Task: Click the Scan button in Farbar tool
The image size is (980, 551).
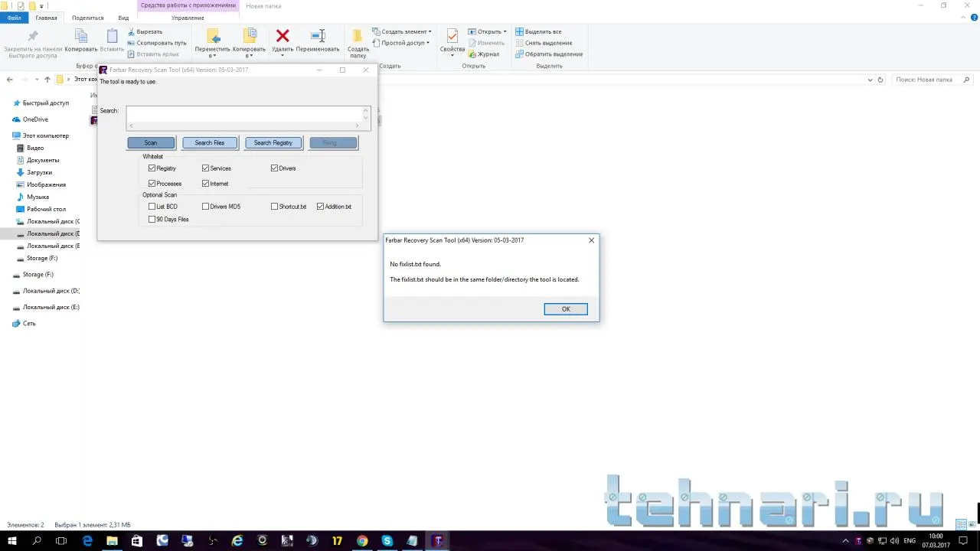Action: click(x=151, y=143)
